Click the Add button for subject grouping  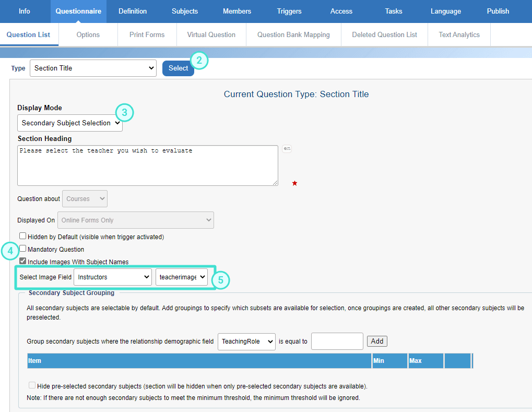tap(376, 341)
